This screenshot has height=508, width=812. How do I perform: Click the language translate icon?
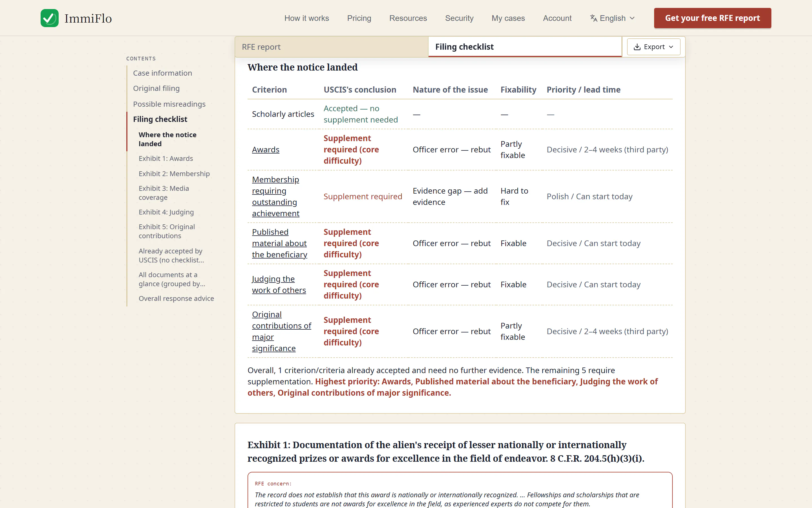[593, 18]
